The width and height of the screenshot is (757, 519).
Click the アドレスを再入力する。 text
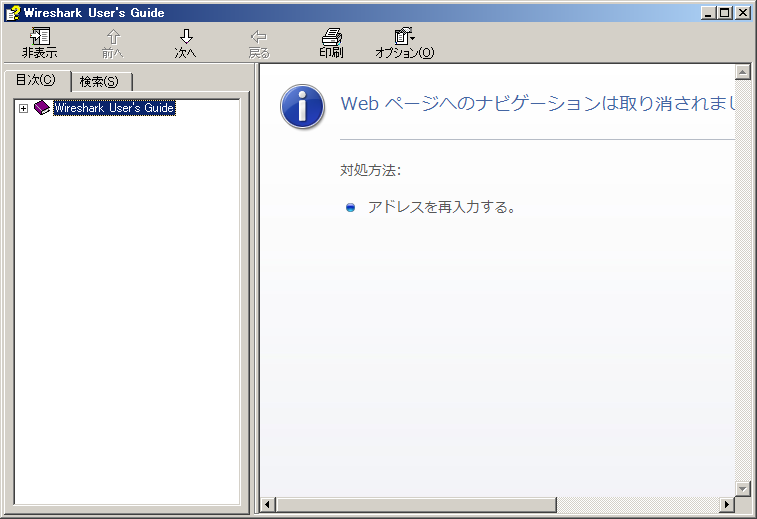coord(442,207)
